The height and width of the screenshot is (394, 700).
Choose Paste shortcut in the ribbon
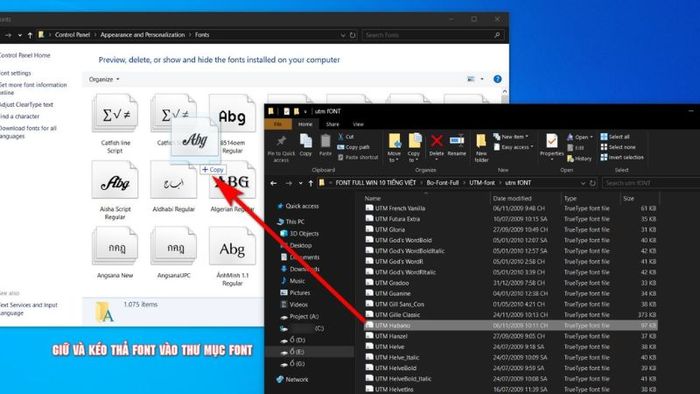358,157
